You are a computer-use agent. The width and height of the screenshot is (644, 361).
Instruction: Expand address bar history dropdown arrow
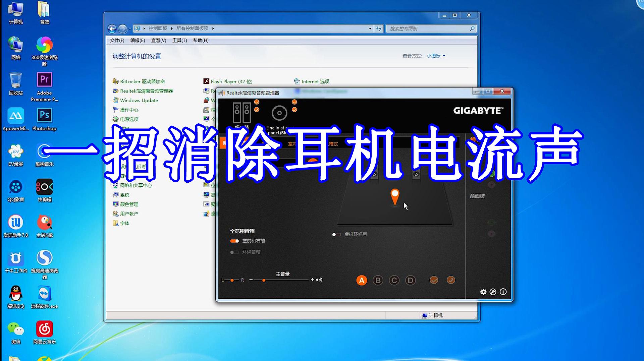(x=370, y=29)
